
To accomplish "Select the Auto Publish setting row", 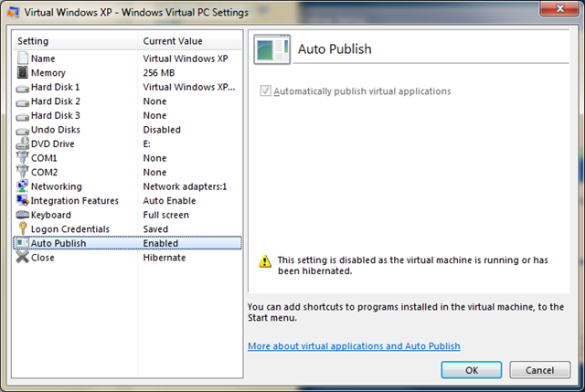I will pos(128,243).
